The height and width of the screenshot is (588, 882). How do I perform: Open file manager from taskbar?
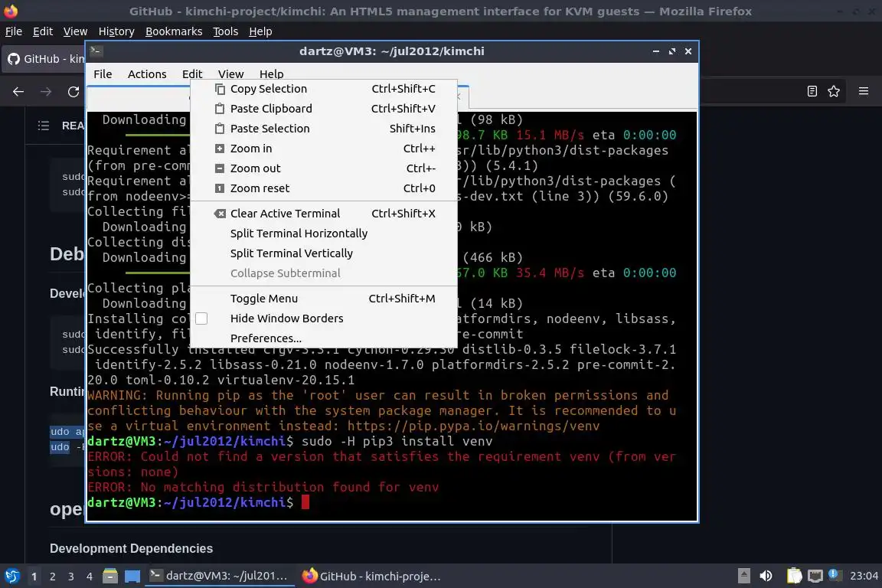[110, 577]
